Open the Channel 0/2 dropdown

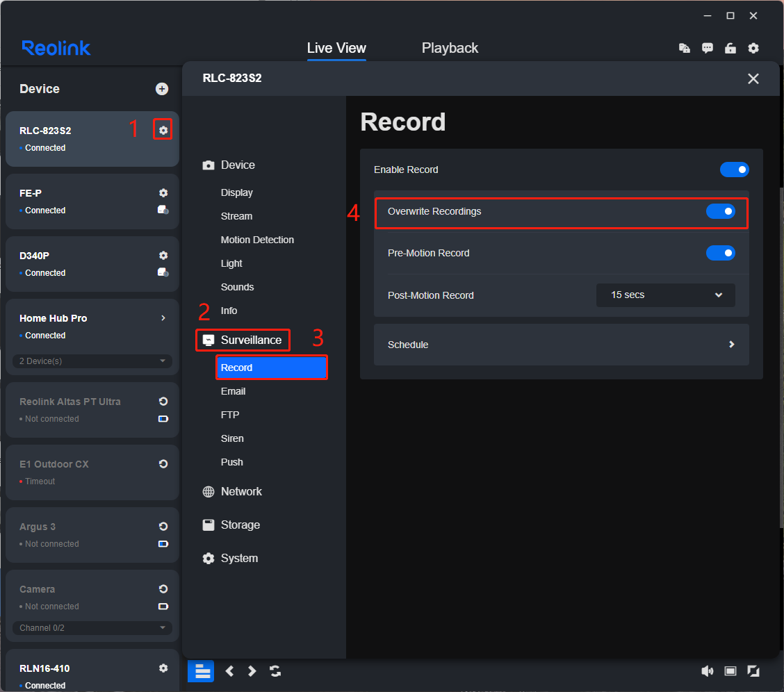click(x=92, y=627)
